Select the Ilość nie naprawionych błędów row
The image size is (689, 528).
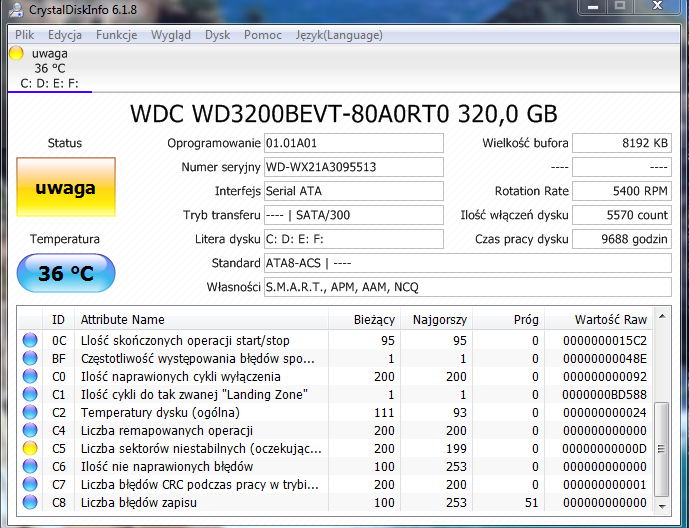pyautogui.click(x=335, y=467)
